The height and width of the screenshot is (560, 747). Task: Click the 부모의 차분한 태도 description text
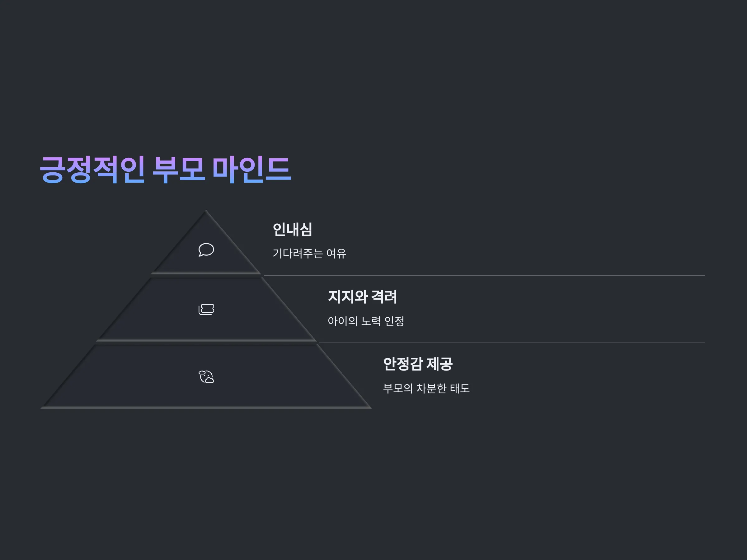pyautogui.click(x=426, y=388)
